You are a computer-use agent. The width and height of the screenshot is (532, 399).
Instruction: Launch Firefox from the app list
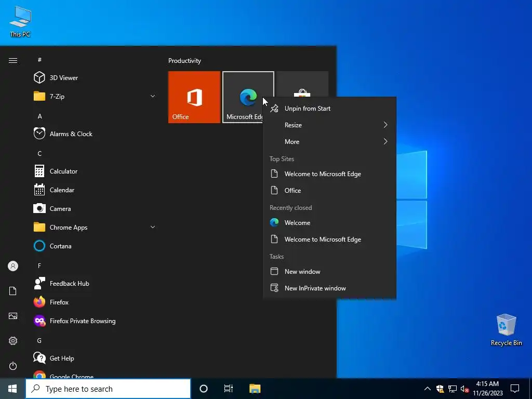pos(95,302)
